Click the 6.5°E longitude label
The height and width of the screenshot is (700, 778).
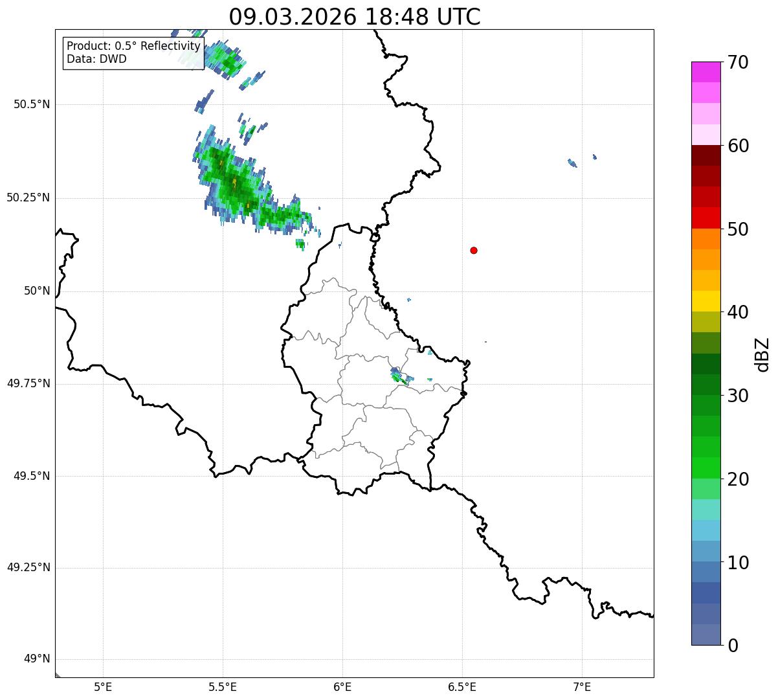[x=462, y=686]
